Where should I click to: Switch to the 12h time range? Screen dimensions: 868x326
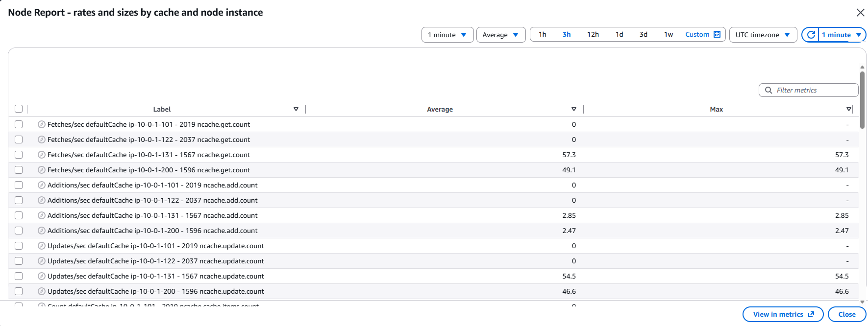click(x=593, y=34)
